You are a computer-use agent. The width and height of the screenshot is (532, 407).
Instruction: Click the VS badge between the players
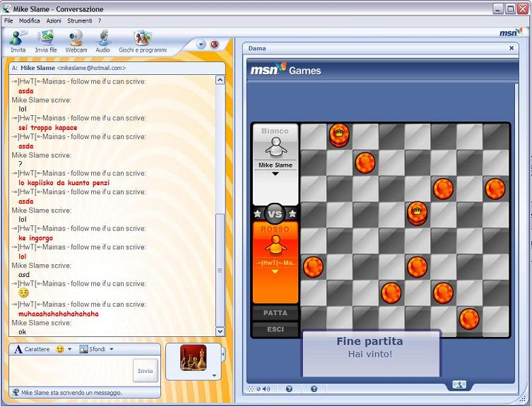point(275,214)
